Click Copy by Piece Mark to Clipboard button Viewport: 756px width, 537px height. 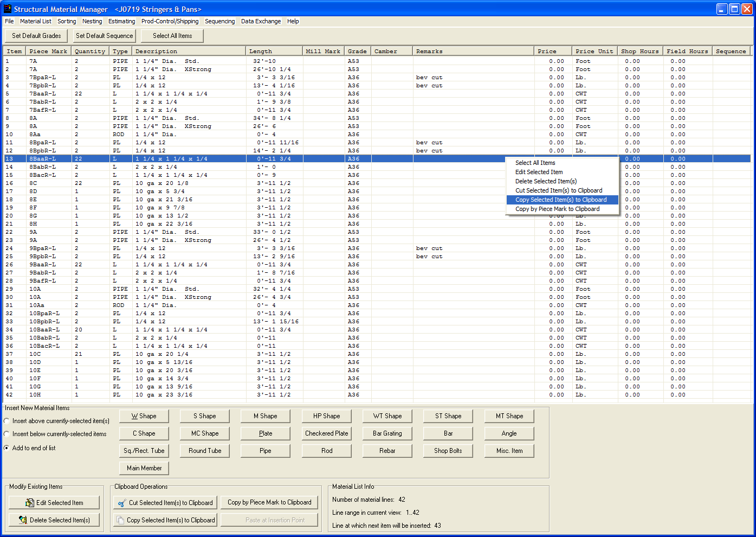(269, 502)
